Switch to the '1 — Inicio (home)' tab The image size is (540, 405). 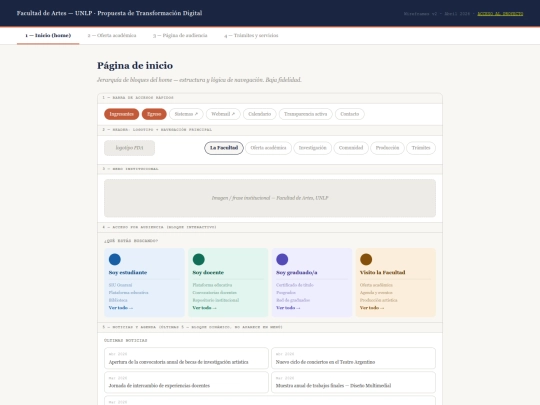tap(48, 35)
